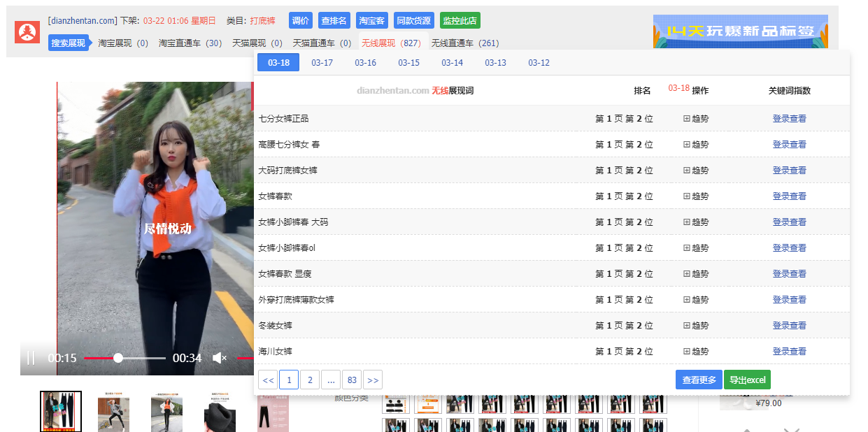Expand 趋势 for 女裤春款 显瘦
This screenshot has height=432, width=868.
696,273
